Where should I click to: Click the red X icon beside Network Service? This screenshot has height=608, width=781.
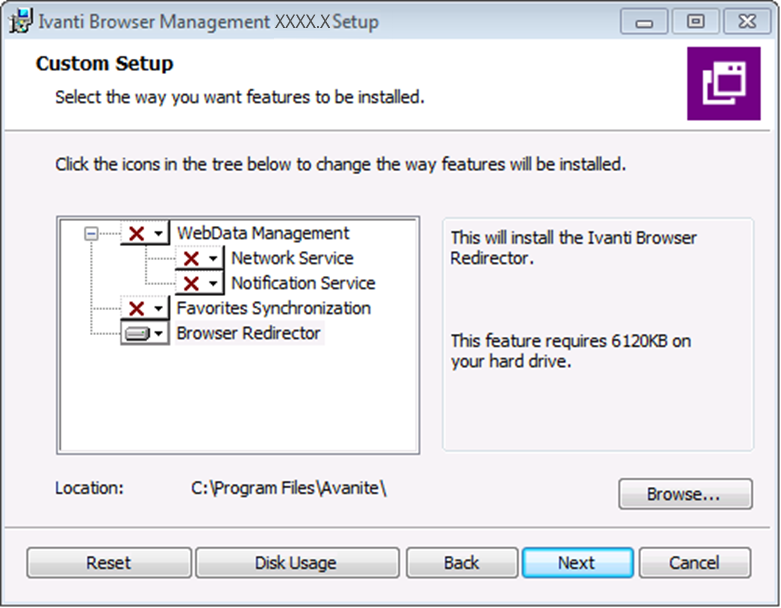coord(191,258)
